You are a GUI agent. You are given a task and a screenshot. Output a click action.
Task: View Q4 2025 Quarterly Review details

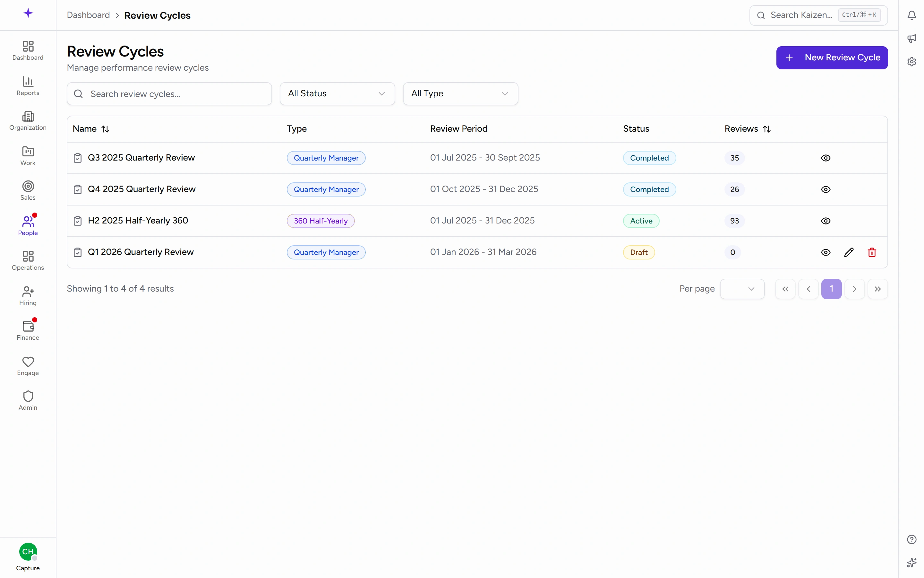[x=826, y=189]
